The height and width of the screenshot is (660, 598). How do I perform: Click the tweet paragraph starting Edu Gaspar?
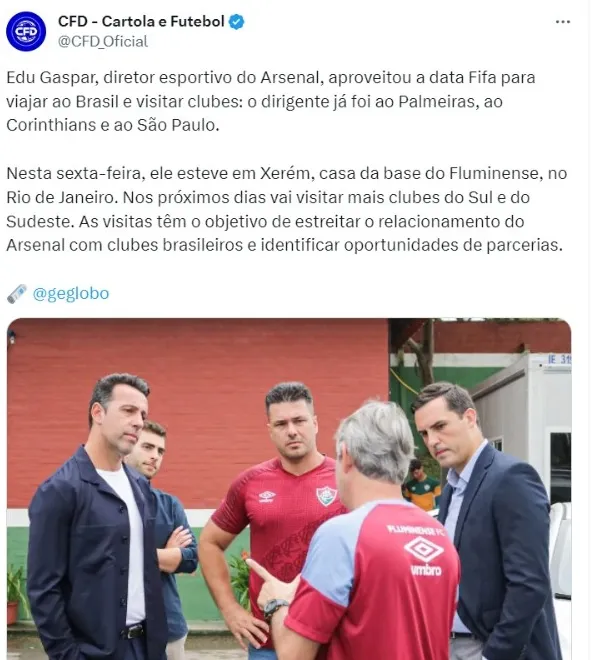pos(271,101)
